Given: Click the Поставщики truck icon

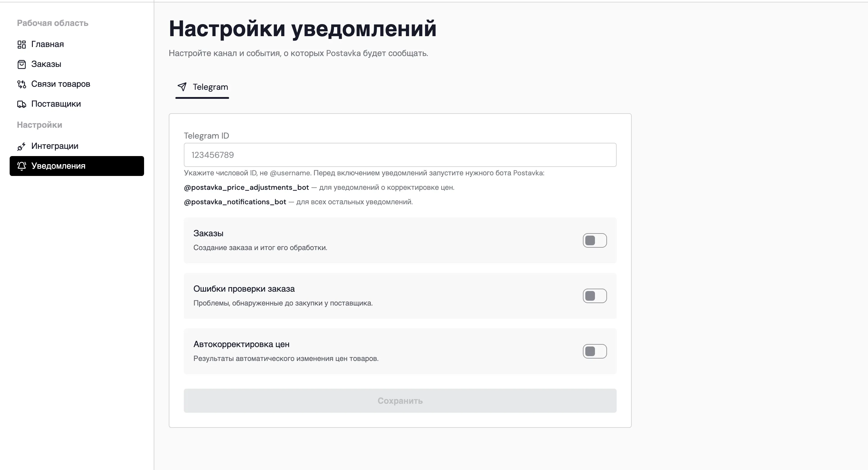Looking at the screenshot, I should coord(22,104).
